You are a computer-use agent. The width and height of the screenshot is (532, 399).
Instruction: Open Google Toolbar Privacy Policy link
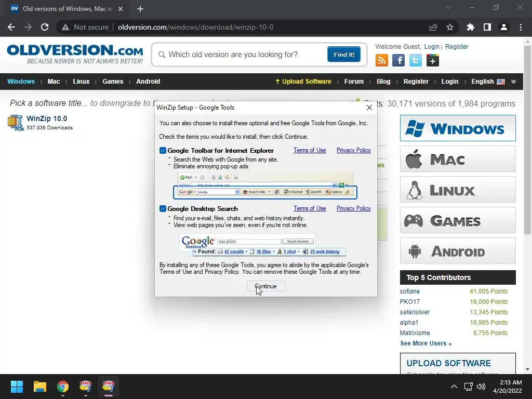click(353, 150)
